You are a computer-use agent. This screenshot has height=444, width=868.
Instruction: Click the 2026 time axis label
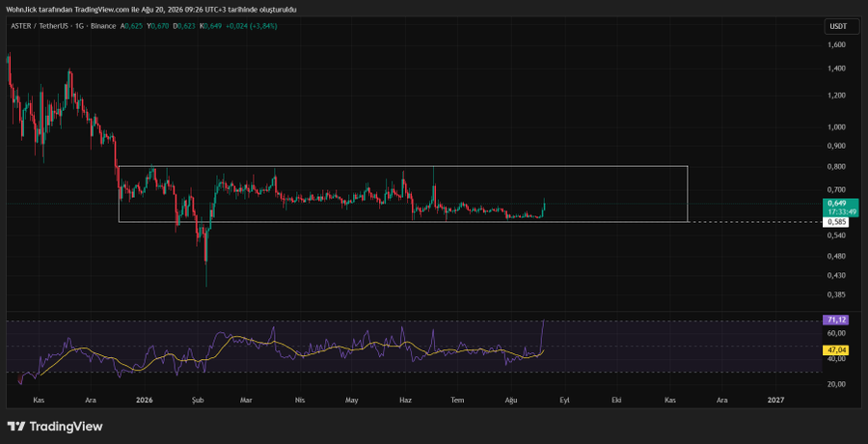pos(144,400)
